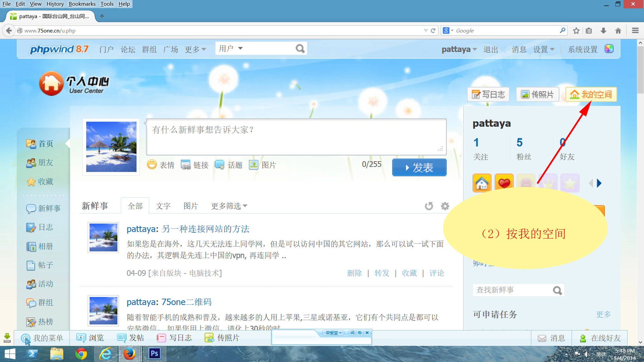
Task: Go back with the back arrow
Action: 9,31
